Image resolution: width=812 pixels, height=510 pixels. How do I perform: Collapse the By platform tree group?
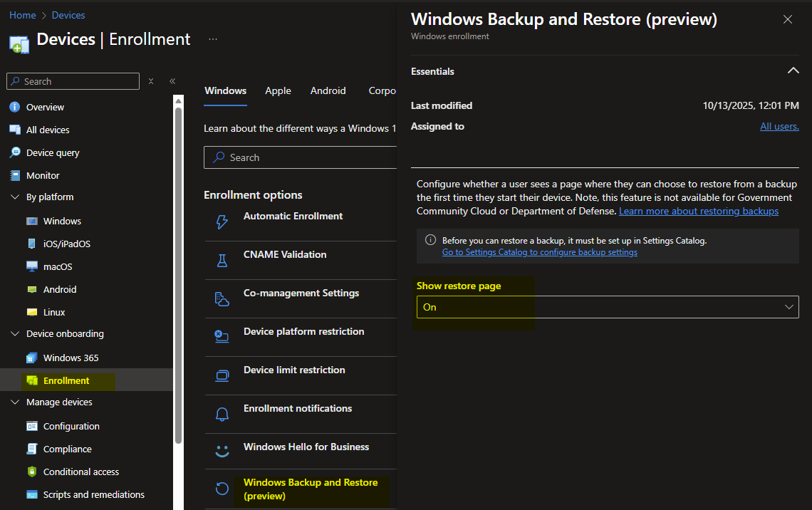[x=15, y=197]
